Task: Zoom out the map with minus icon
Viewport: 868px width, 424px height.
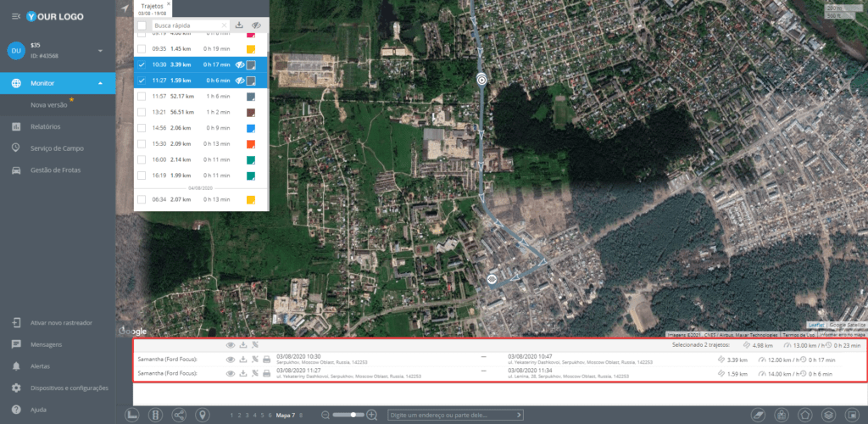Action: 325,415
